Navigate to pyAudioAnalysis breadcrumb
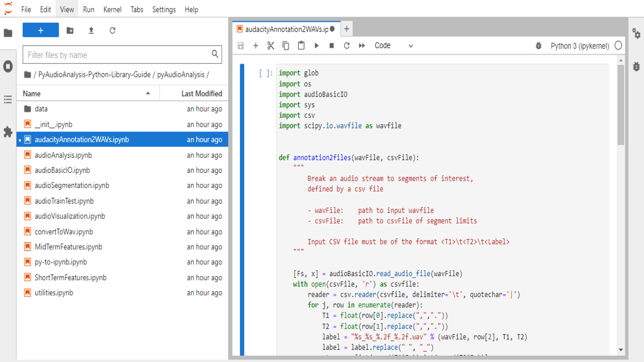Screen dimensions: 644x362 181,74
